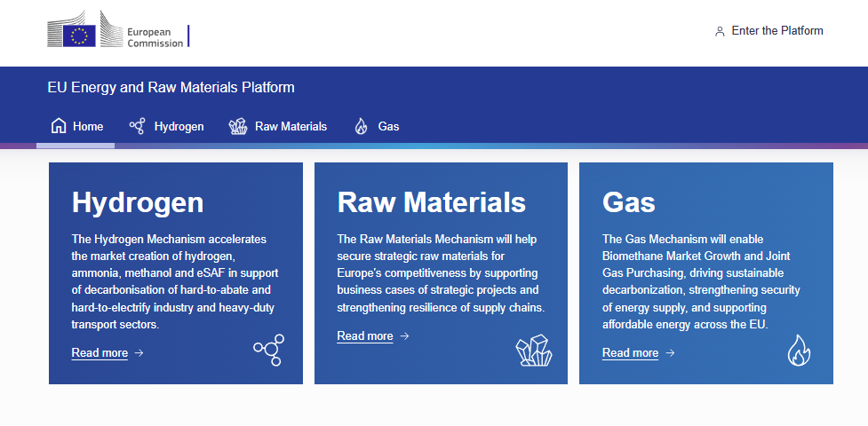The width and height of the screenshot is (868, 426).
Task: Click Enter the Platform link
Action: 776,31
